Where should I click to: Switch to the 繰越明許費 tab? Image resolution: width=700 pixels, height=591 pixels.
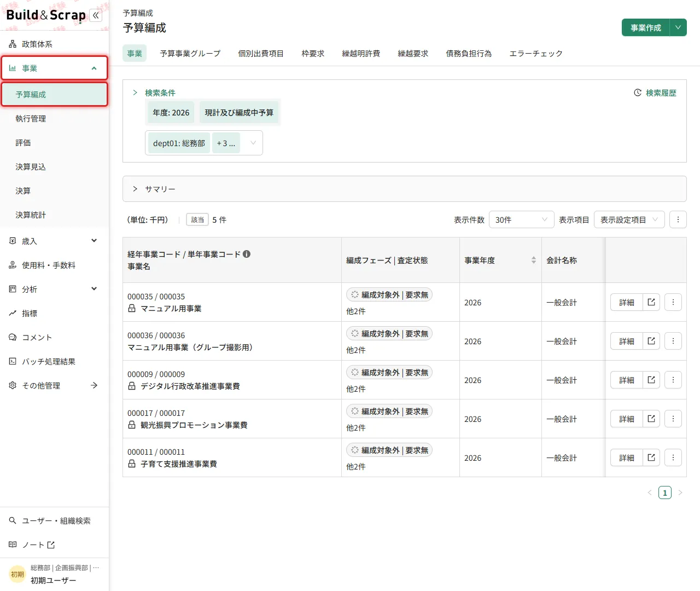pos(361,54)
